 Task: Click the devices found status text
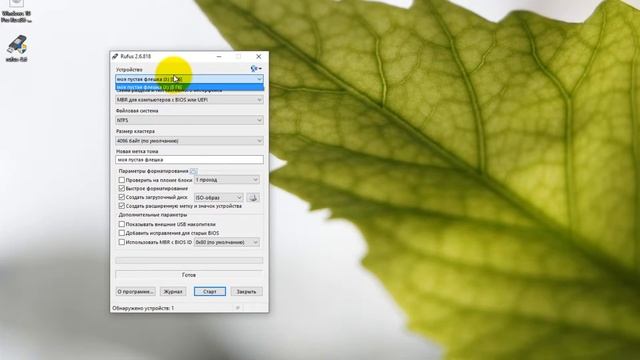(x=143, y=308)
